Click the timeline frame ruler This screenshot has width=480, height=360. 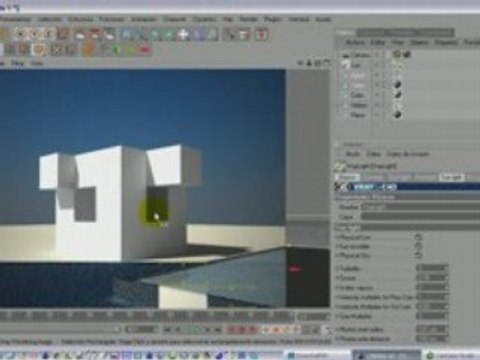point(147,315)
